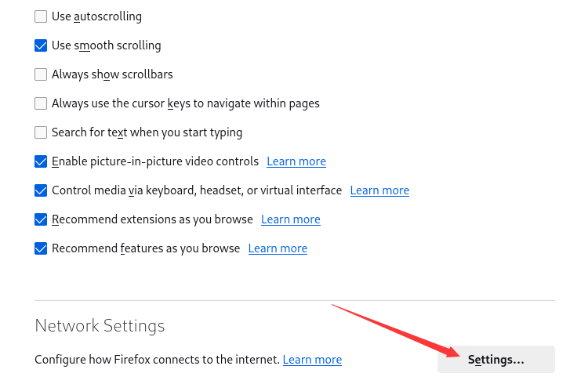Screen dimensions: 588x384
Task: Check Search for text when typing box
Action: [x=41, y=132]
